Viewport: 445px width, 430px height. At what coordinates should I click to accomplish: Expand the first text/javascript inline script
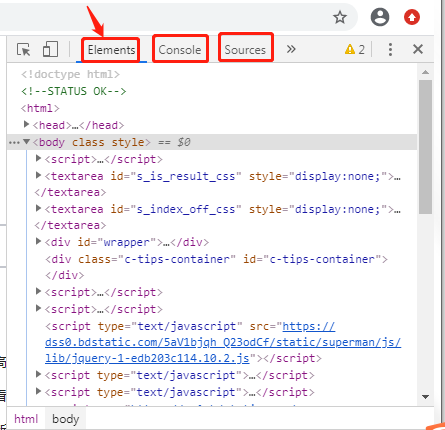pyautogui.click(x=38, y=374)
